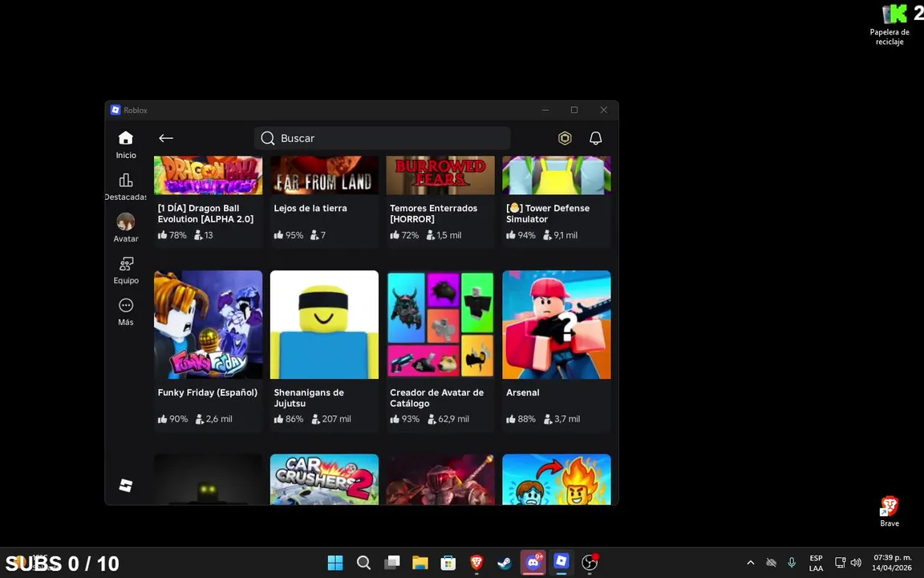Open Microsoft Store from taskbar
Image resolution: width=924 pixels, height=578 pixels.
click(448, 563)
